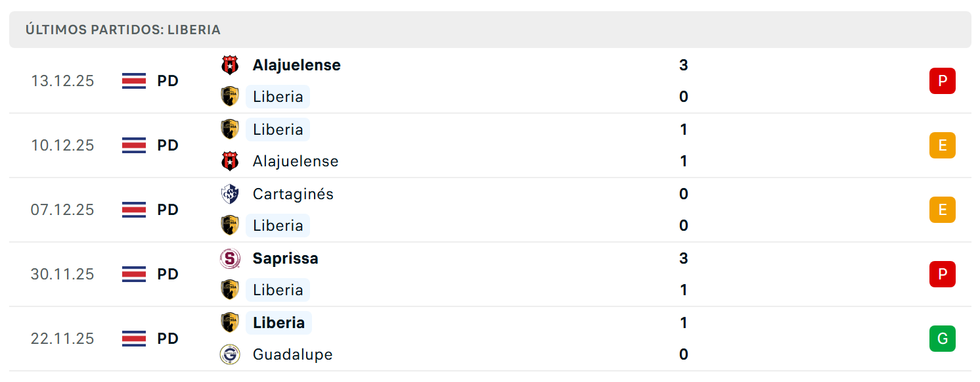Click the Cartaginés team crest
The height and width of the screenshot is (382, 980).
(x=230, y=194)
